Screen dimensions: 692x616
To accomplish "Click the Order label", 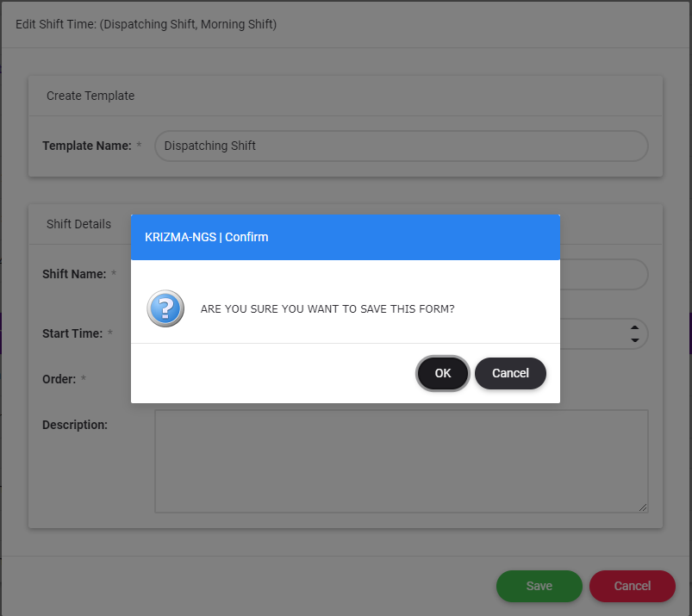I will pos(59,379).
